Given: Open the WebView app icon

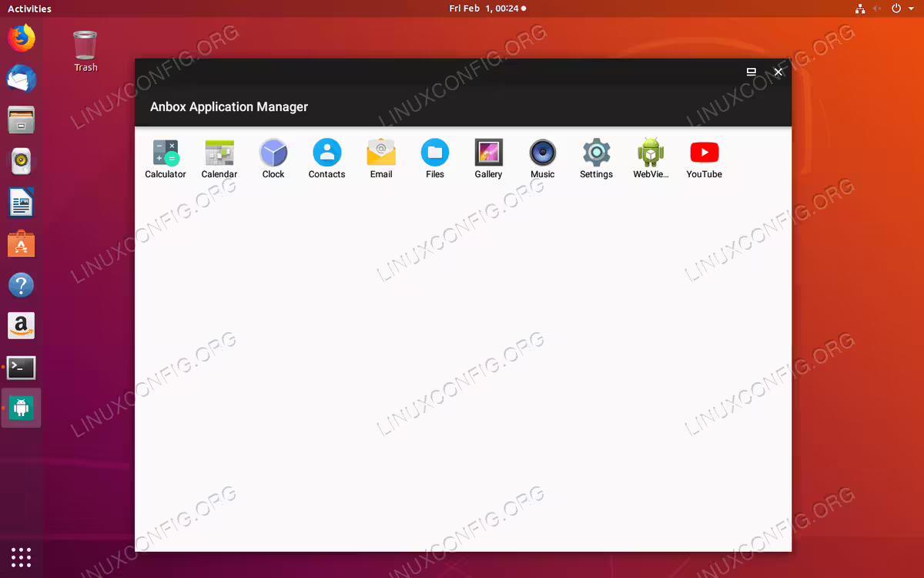Looking at the screenshot, I should click(x=651, y=159).
